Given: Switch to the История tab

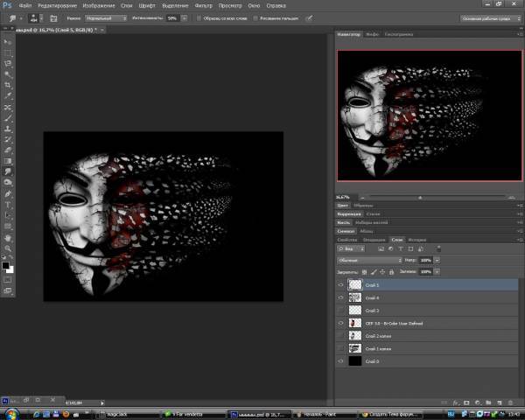Looking at the screenshot, I should pyautogui.click(x=417, y=240).
